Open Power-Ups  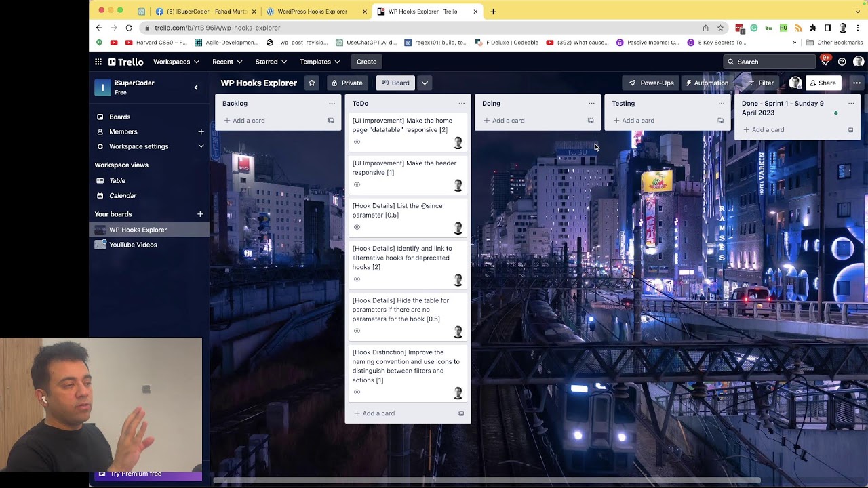(x=652, y=83)
